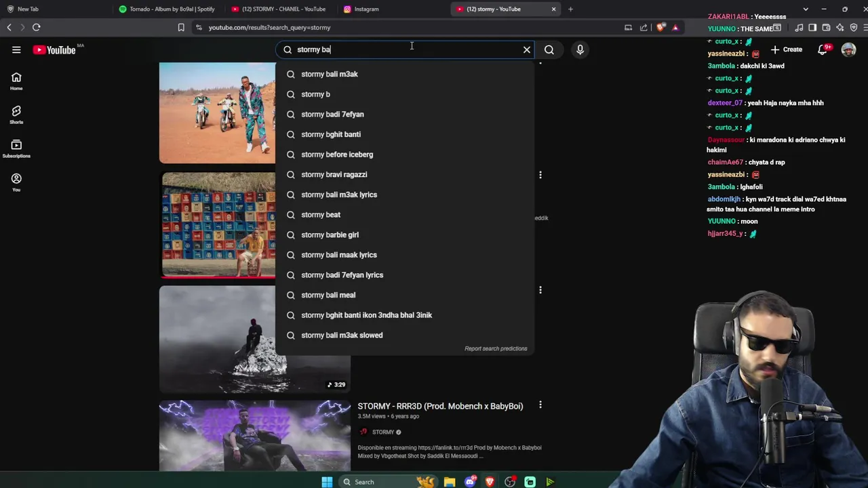Go back in the browser
Screen dimensions: 868x488
tap(9, 27)
